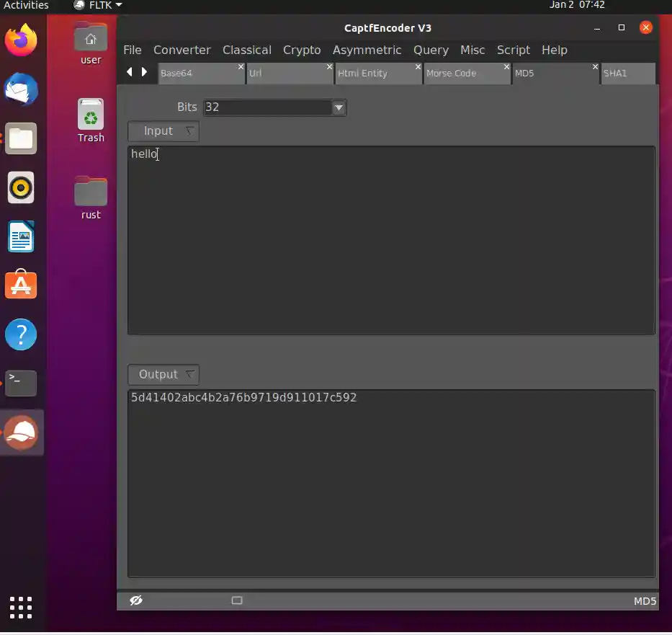Expand the Input mode selector
This screenshot has width=672, height=635.
click(x=189, y=131)
